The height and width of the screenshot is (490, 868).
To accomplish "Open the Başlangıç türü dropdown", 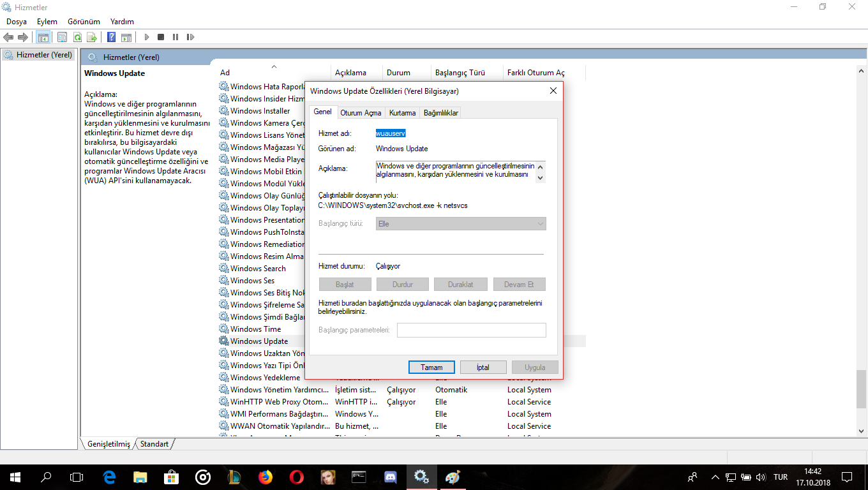I will point(461,224).
